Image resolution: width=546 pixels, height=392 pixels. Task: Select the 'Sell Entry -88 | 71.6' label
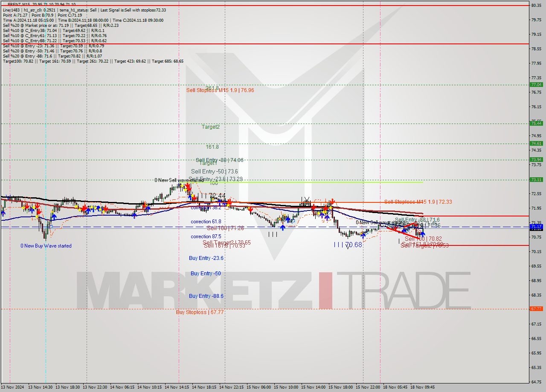tap(417, 220)
